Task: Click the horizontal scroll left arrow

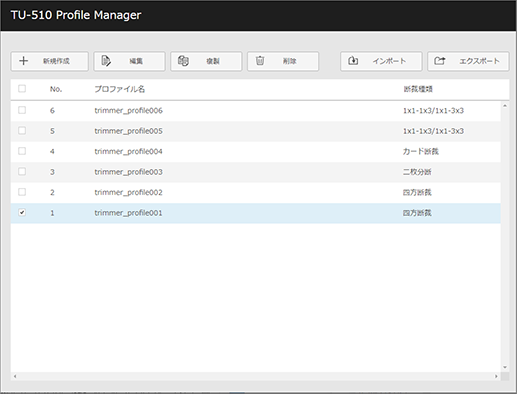Action: (x=15, y=376)
